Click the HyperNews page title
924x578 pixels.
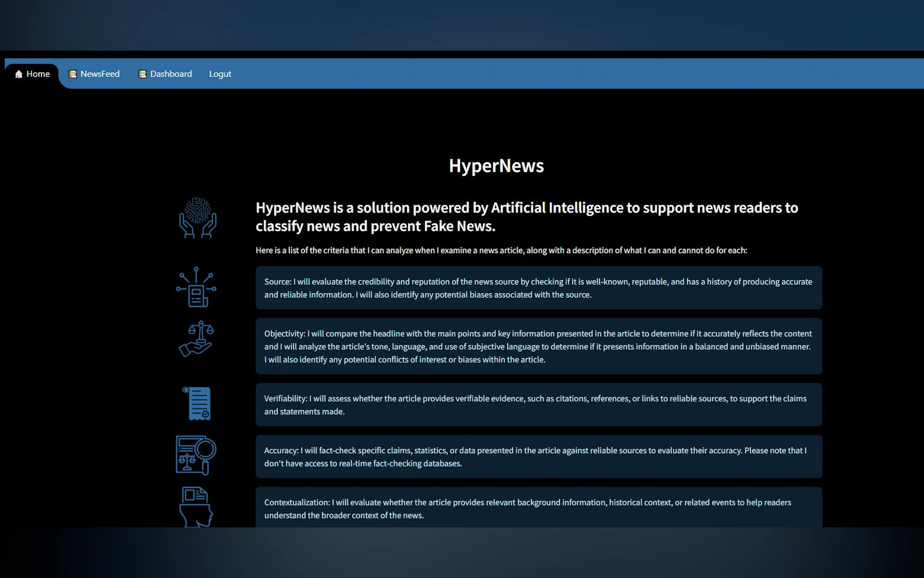click(496, 166)
